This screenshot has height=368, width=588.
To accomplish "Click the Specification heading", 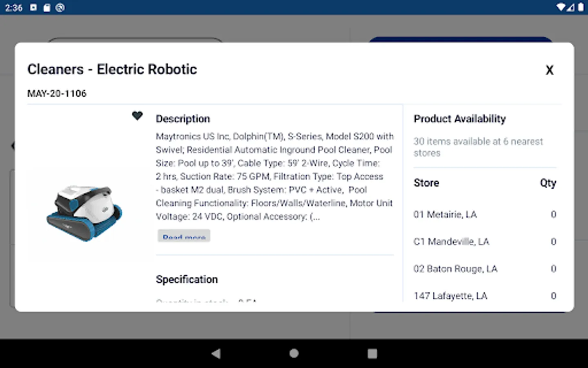I will tap(187, 280).
